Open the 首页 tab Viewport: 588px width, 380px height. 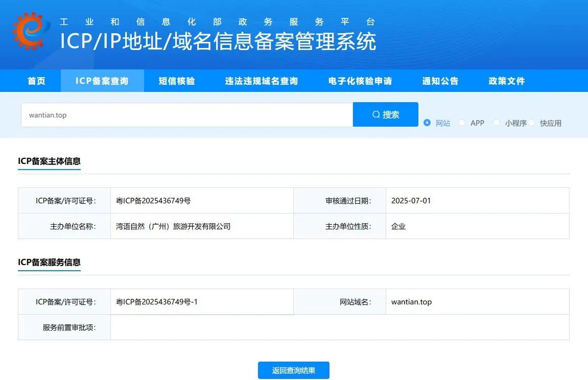(37, 81)
